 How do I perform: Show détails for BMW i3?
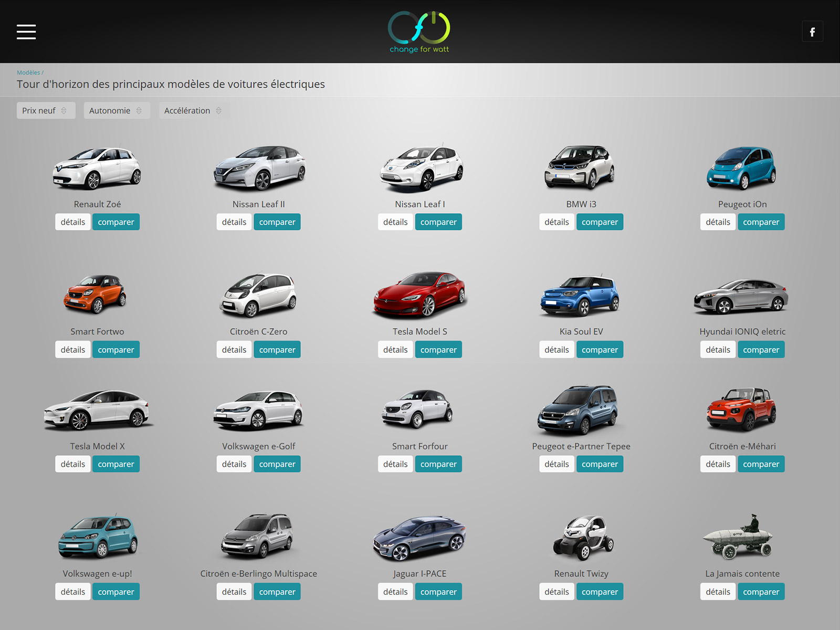[556, 222]
